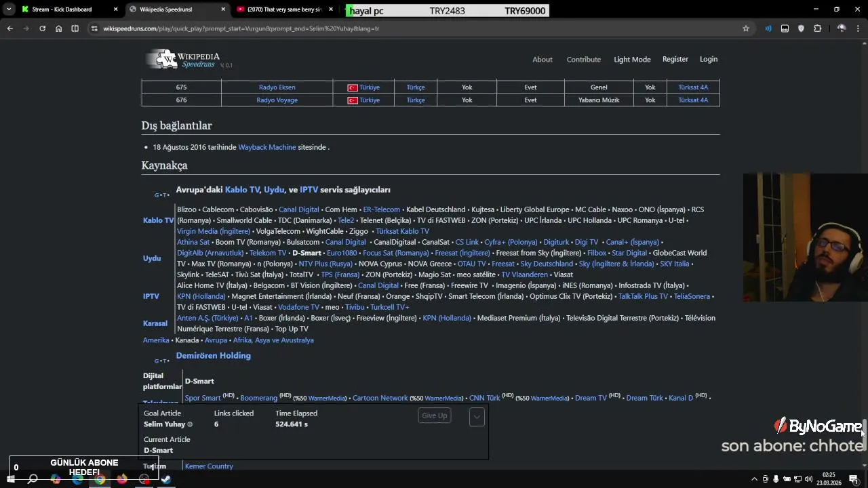Click the Wikipedia Speedruns logo
Viewport: 868px width, 488px height.
pyautogui.click(x=189, y=60)
